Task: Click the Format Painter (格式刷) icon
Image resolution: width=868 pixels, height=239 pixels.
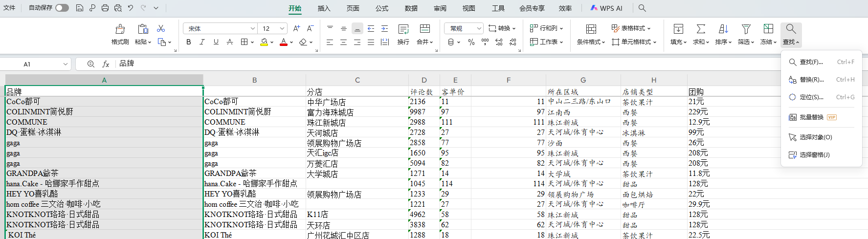Action: point(120,29)
